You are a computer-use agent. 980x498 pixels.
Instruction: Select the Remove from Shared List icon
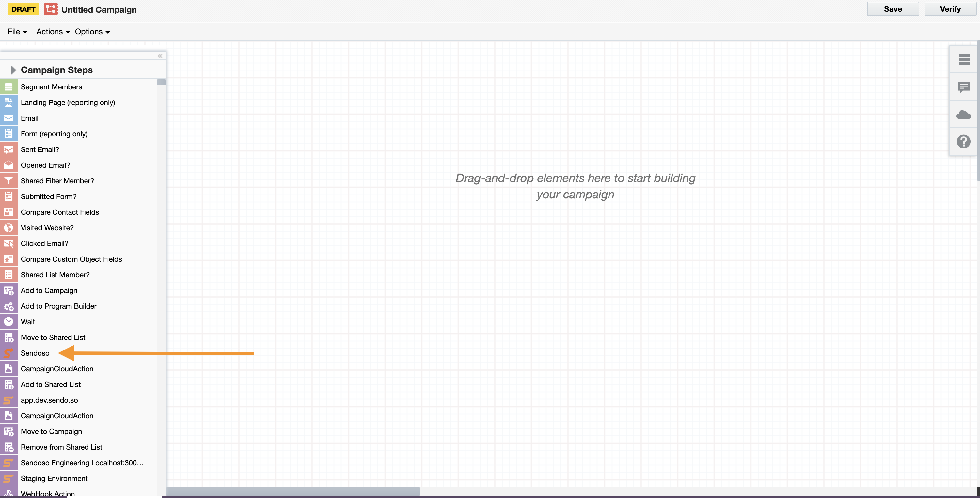[9, 447]
